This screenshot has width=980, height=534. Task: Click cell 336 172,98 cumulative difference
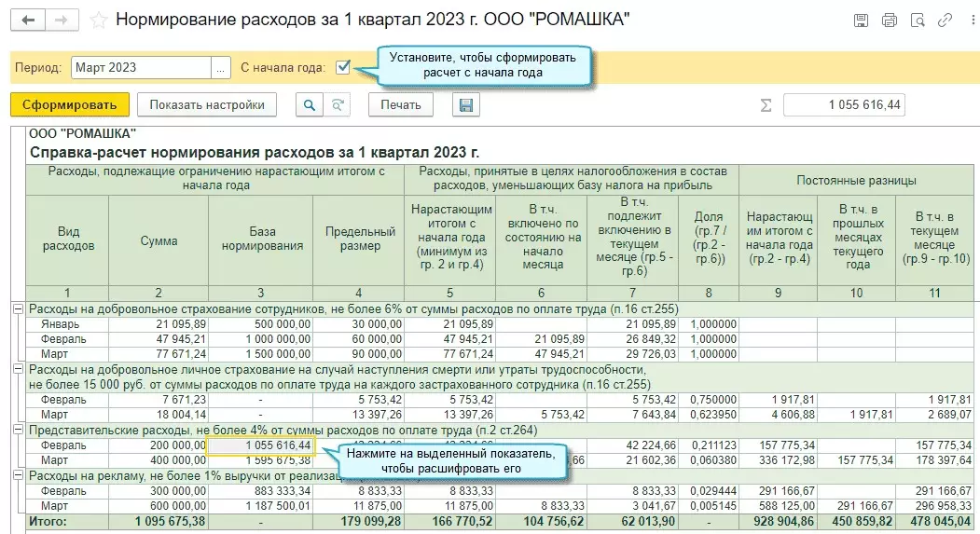click(778, 460)
